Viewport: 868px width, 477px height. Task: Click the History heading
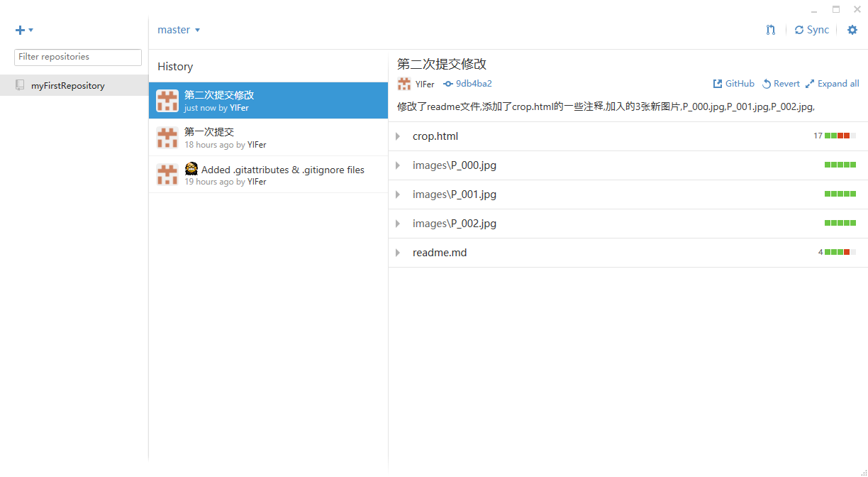point(175,67)
